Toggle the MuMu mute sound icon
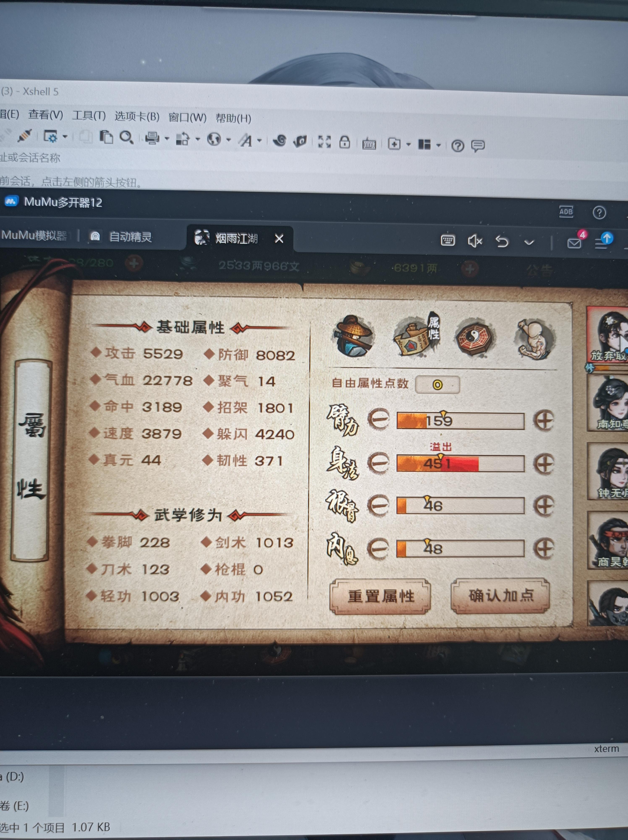 (x=475, y=241)
